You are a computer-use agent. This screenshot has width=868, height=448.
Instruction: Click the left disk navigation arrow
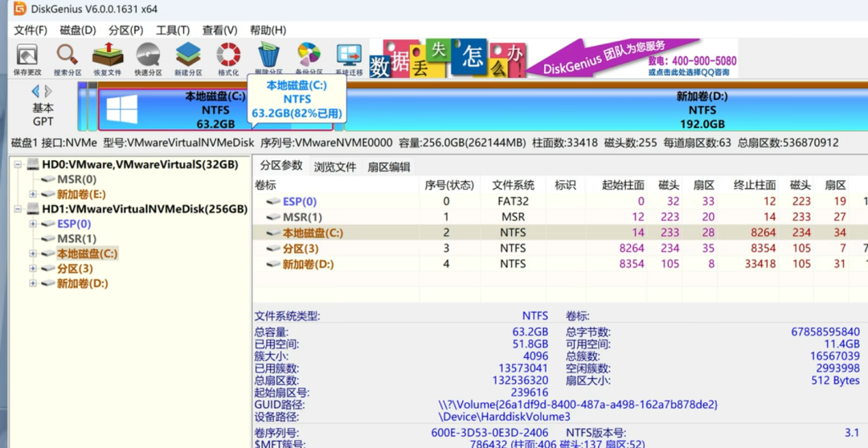(x=35, y=92)
